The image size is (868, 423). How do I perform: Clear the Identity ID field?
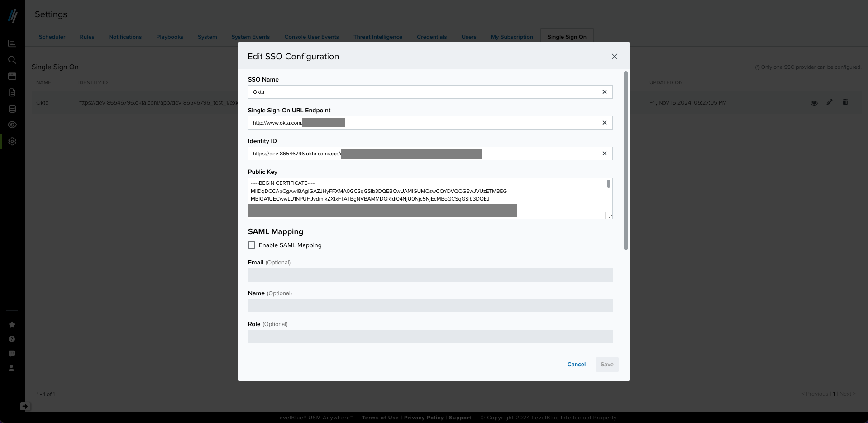(604, 154)
